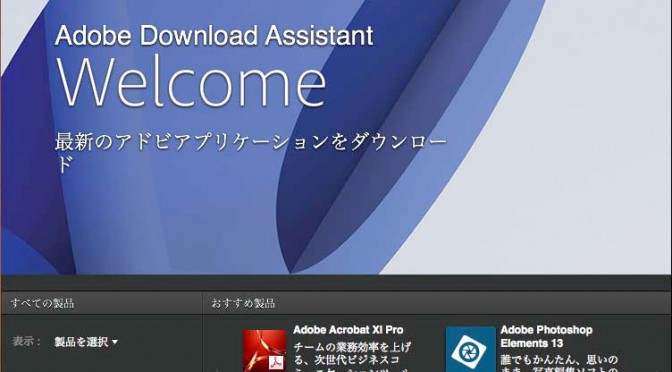Click the Adobe Download Assistant title text
Screen dimensions: 672x372
click(x=214, y=35)
